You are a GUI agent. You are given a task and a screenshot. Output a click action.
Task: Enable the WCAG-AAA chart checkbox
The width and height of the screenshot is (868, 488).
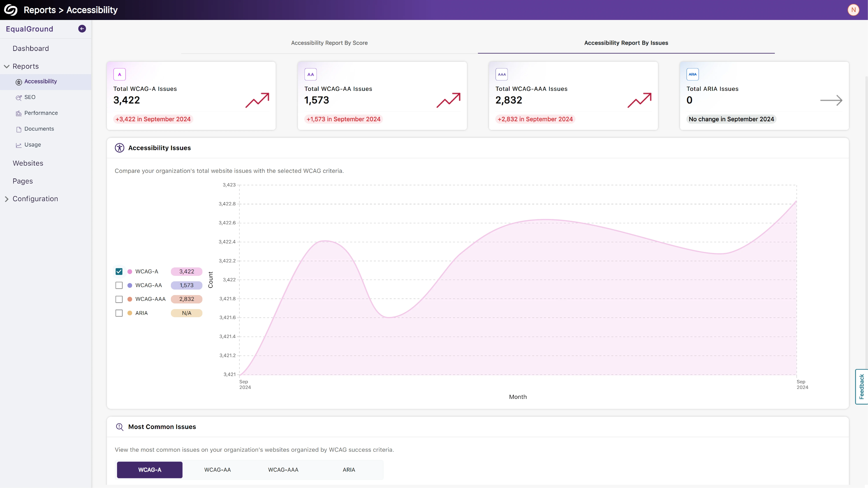tap(119, 299)
